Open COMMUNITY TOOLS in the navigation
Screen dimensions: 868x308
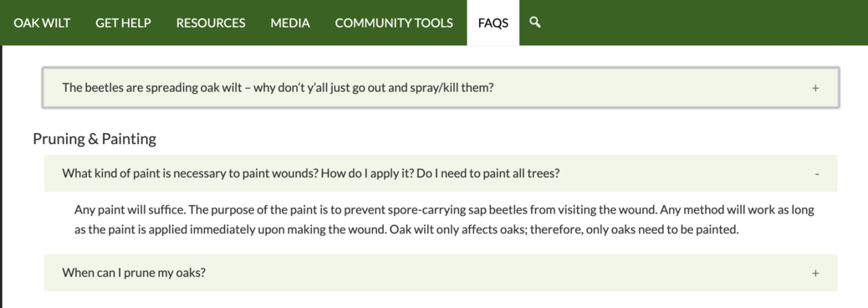[x=394, y=23]
